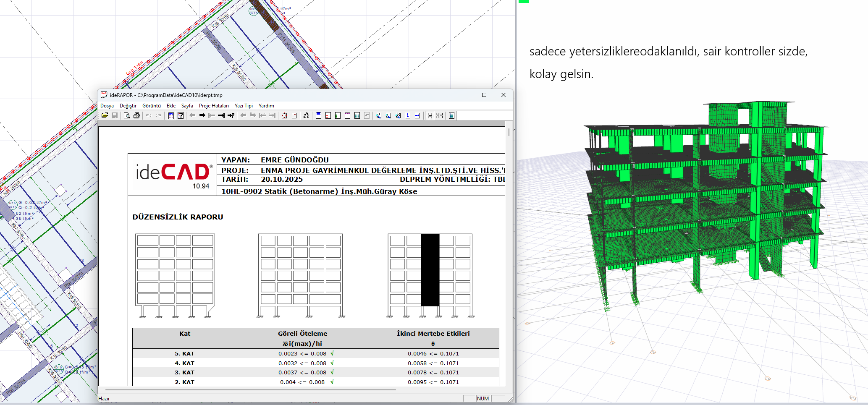
Task: Expand the Sayfa menu
Action: pos(187,106)
